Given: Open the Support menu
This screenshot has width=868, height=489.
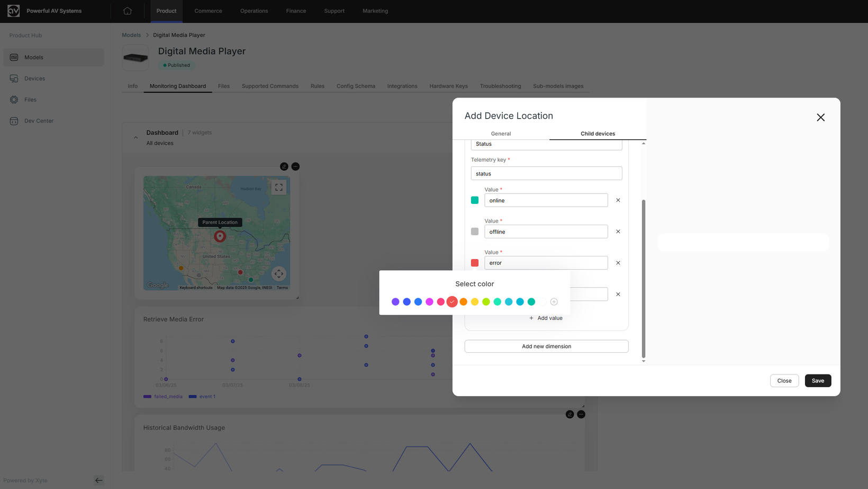Looking at the screenshot, I should (x=334, y=11).
